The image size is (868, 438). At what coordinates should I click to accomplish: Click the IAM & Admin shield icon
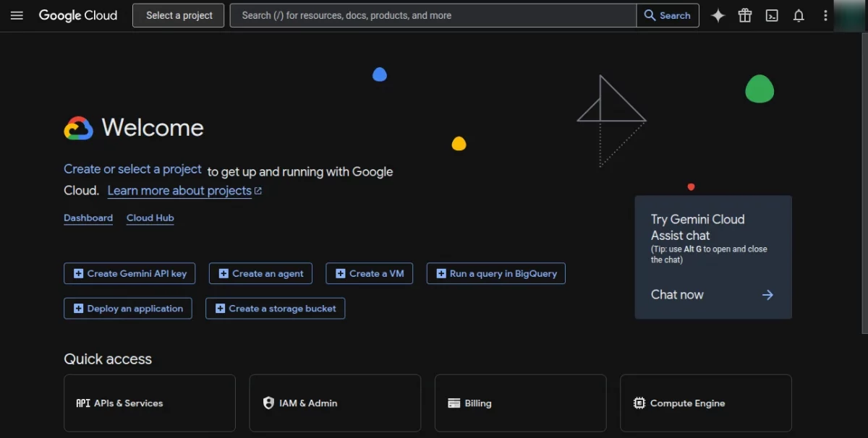click(268, 403)
